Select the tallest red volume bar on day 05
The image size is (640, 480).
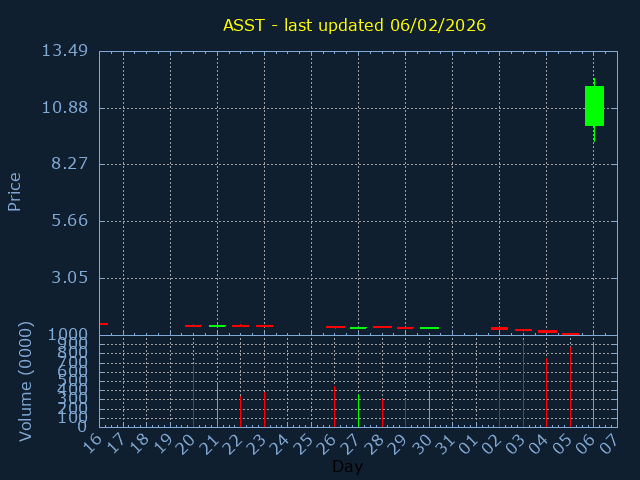point(570,385)
